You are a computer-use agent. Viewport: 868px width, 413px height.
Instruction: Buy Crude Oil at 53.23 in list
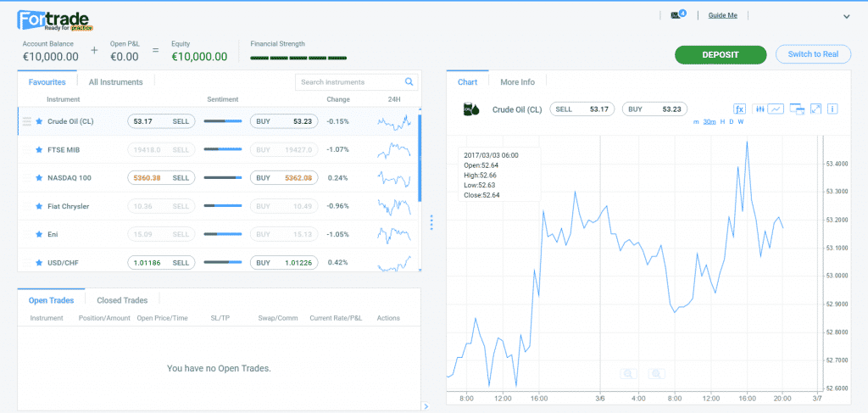tap(284, 121)
